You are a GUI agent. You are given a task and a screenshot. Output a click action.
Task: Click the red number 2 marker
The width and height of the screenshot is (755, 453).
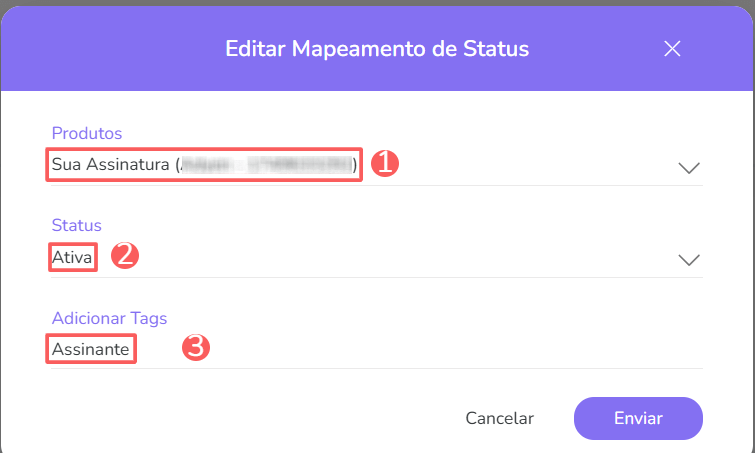click(x=124, y=256)
